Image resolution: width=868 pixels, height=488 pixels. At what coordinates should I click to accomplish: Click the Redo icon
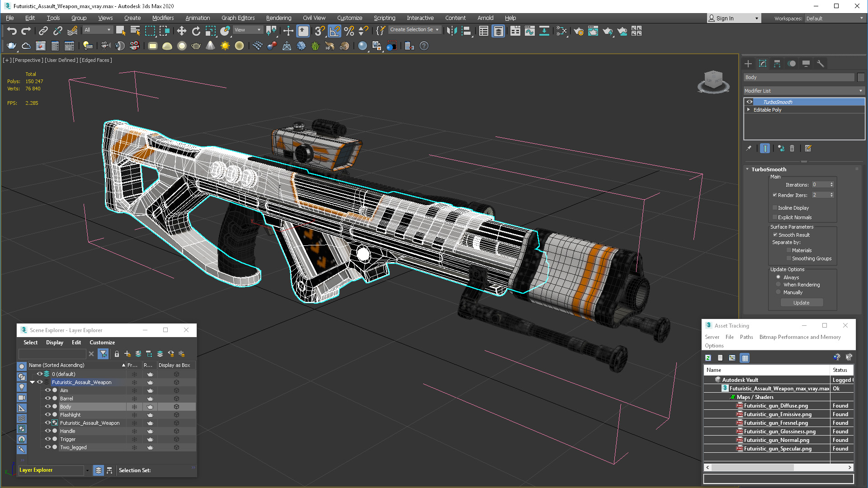(26, 31)
